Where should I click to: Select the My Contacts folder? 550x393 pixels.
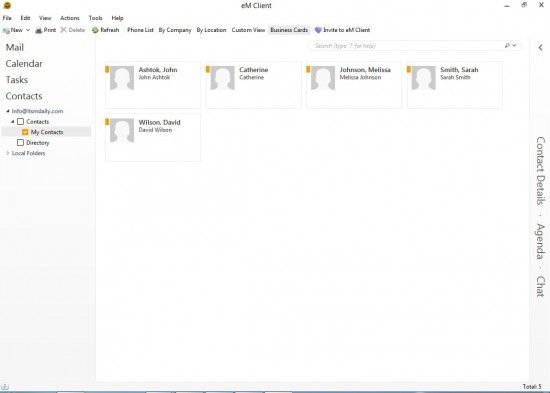(x=47, y=132)
